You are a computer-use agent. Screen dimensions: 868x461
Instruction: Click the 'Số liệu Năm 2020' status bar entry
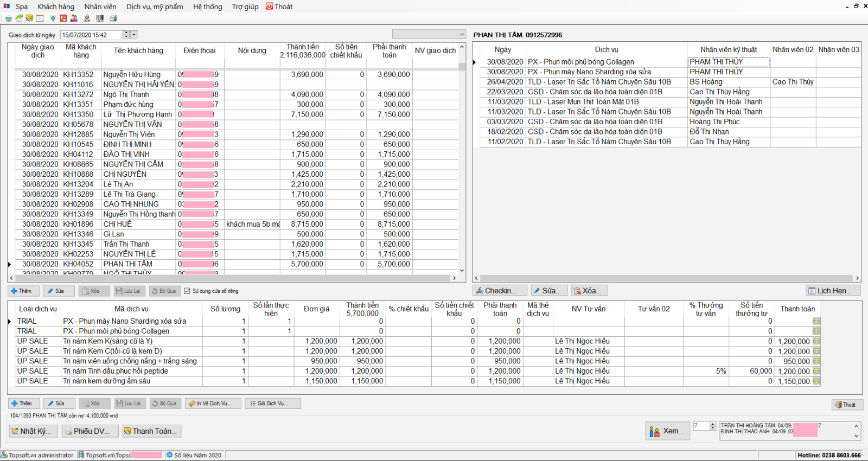pyautogui.click(x=194, y=455)
